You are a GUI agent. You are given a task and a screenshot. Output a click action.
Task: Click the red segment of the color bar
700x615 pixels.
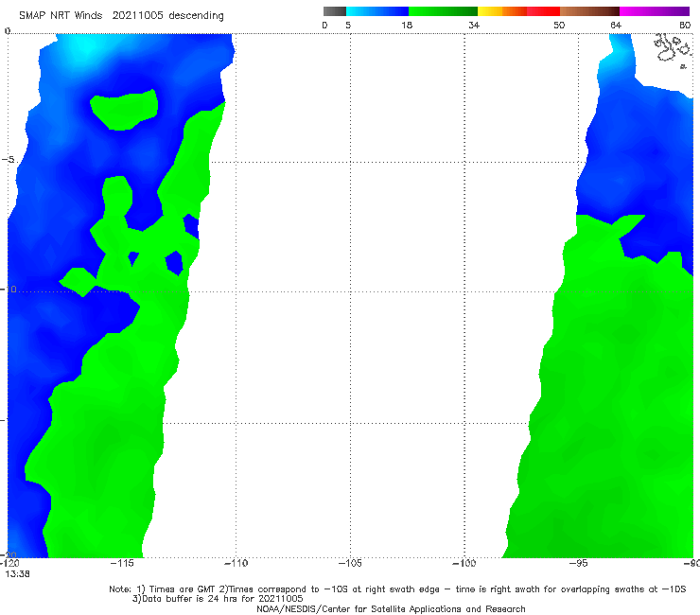point(543,11)
